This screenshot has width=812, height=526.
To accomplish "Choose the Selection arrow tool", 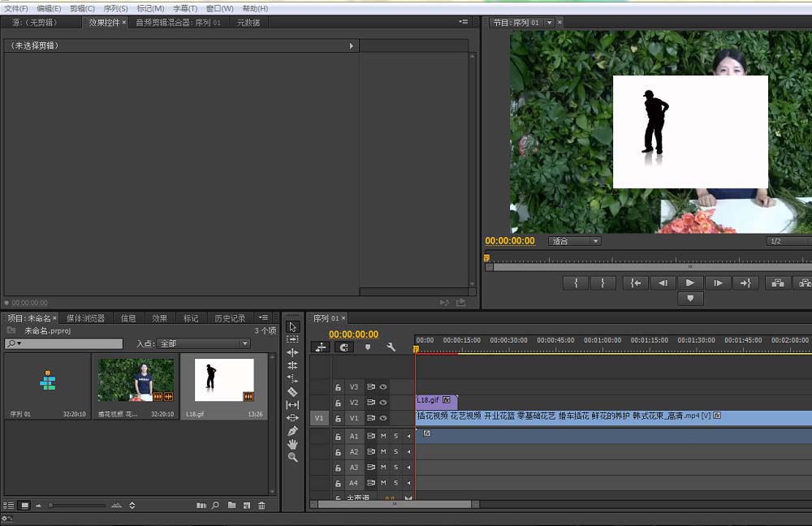I will tap(293, 326).
